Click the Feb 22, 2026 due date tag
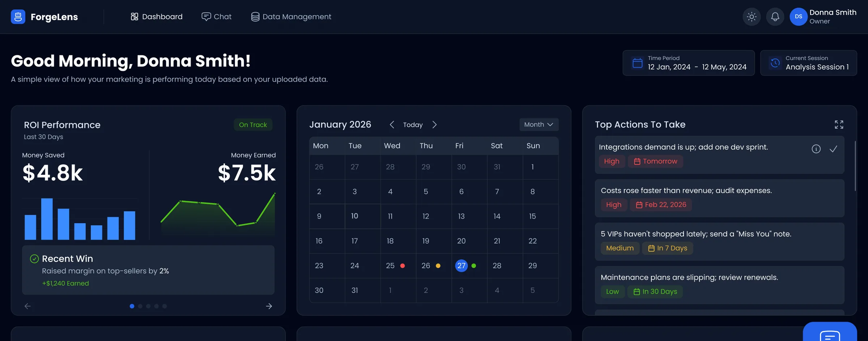The height and width of the screenshot is (341, 868). (x=661, y=204)
